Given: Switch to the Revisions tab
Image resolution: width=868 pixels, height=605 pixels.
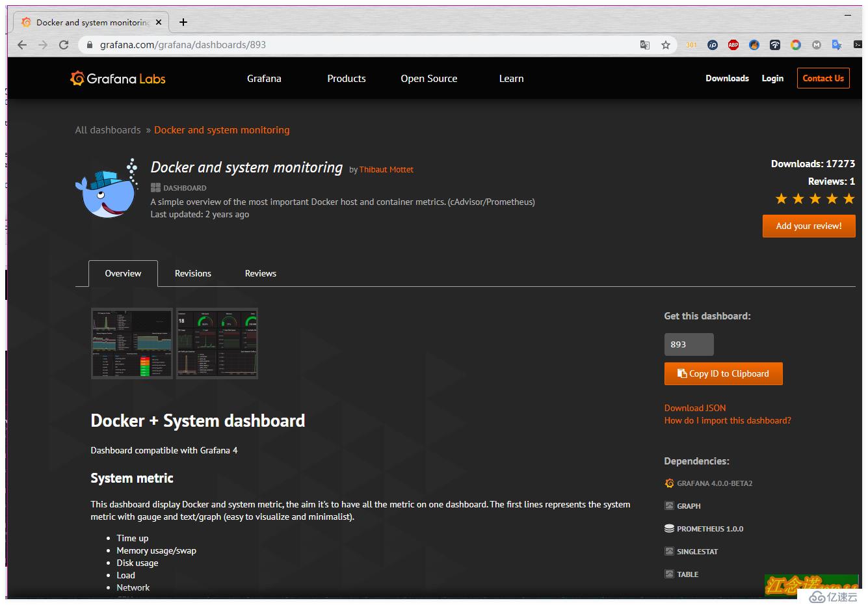Looking at the screenshot, I should [193, 273].
